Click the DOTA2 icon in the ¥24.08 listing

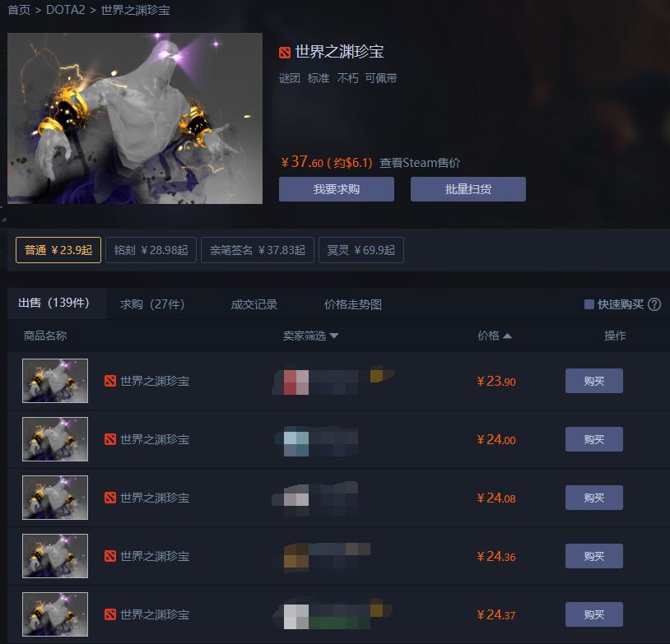(x=110, y=498)
